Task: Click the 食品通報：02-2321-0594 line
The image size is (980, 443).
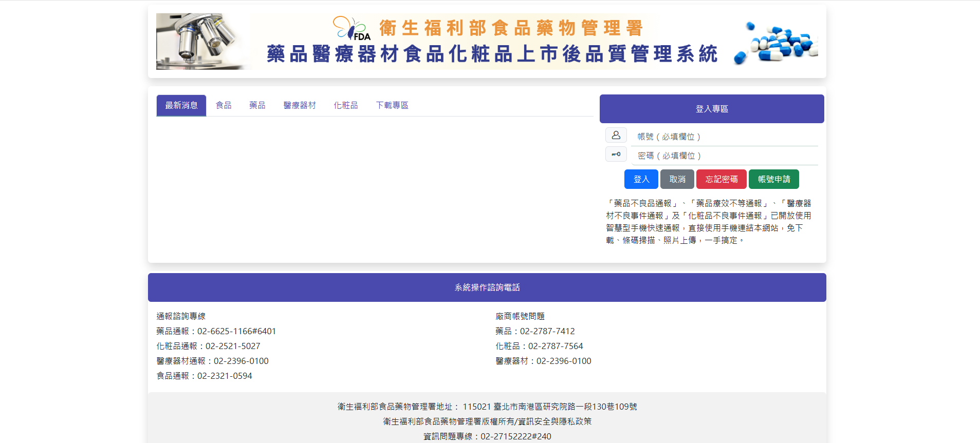Action: (205, 376)
